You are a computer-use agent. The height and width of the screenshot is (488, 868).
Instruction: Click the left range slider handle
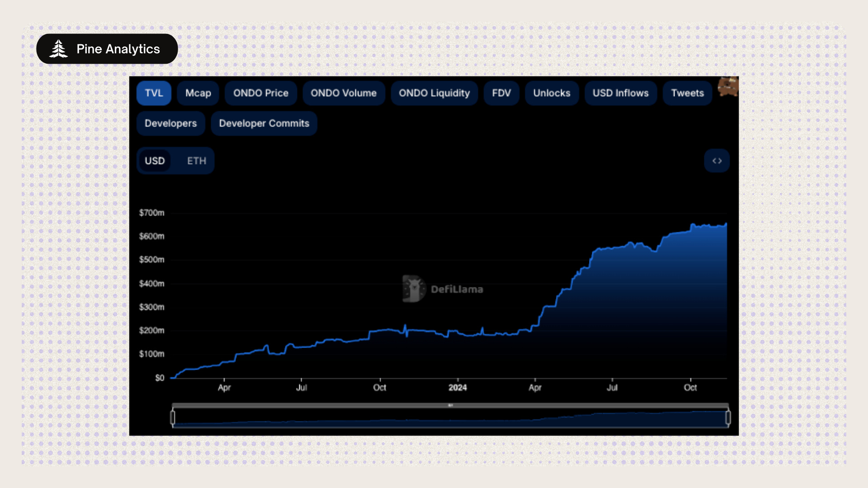click(x=173, y=418)
